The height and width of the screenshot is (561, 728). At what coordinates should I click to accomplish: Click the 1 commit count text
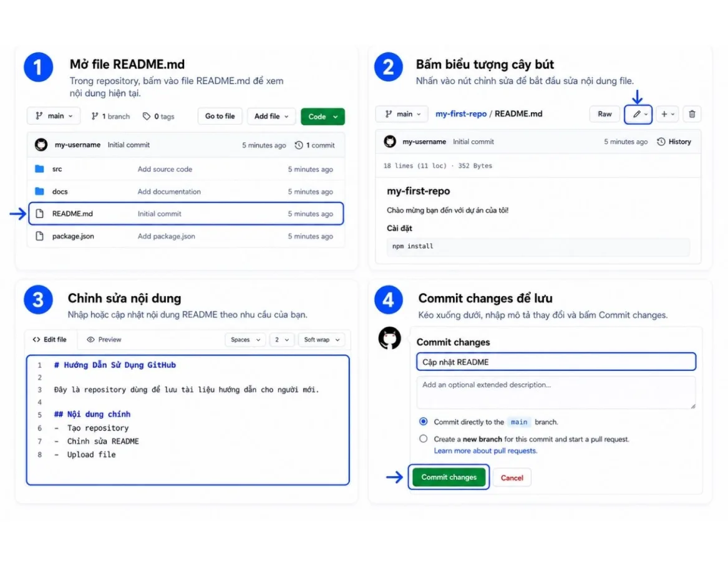pyautogui.click(x=321, y=145)
